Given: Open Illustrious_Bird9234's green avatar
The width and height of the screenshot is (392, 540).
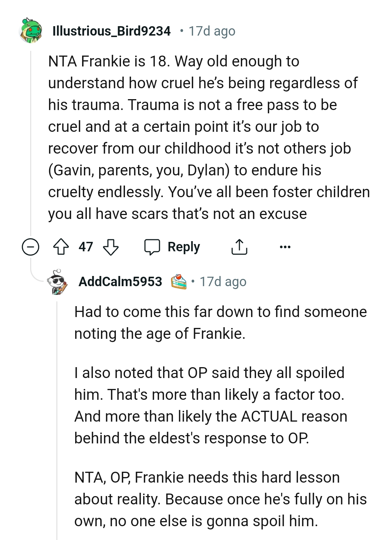Looking at the screenshot, I should 31,31.
